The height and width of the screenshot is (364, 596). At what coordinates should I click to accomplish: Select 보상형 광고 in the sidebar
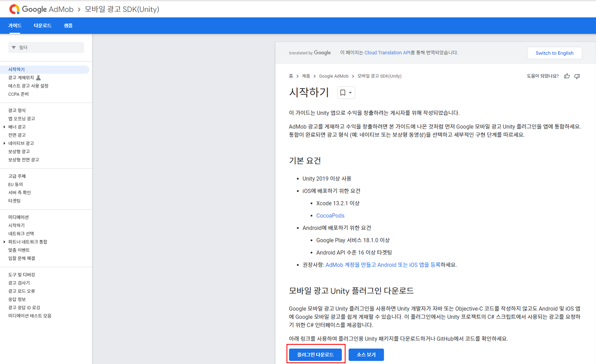coord(19,151)
